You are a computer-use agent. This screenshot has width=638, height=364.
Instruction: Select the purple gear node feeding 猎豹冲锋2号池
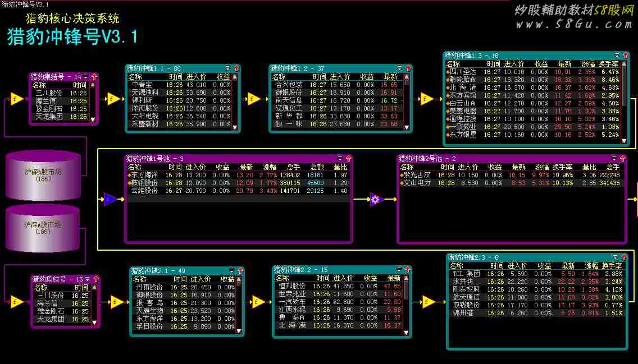(x=376, y=199)
